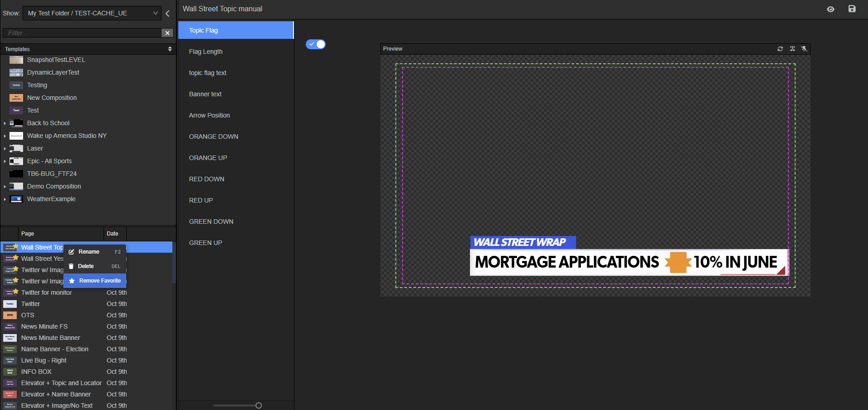The image size is (868, 410).
Task: Click the unpin icon in Preview header
Action: click(804, 49)
